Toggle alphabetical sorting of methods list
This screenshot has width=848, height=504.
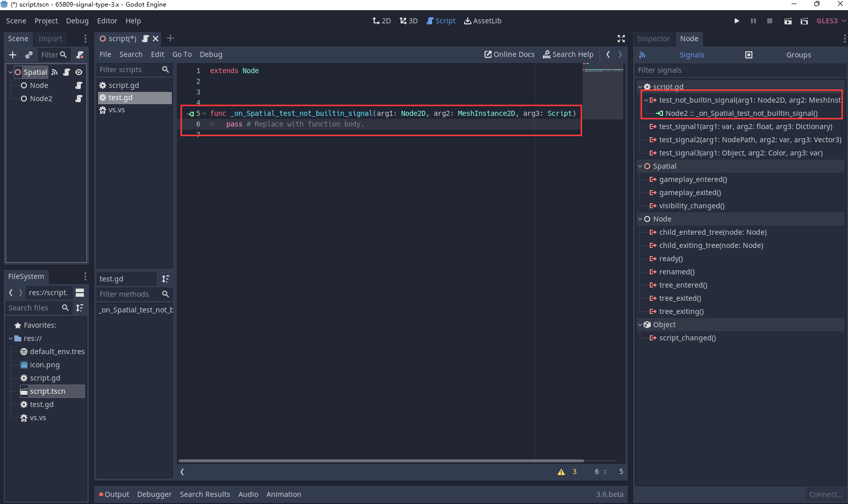166,279
